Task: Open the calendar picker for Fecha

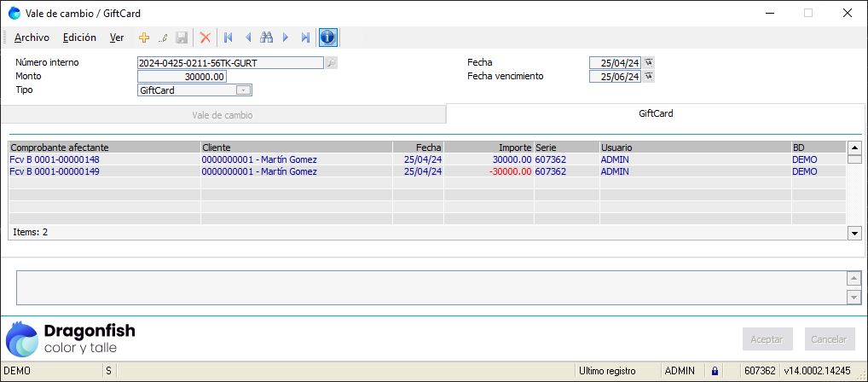Action: click(648, 62)
